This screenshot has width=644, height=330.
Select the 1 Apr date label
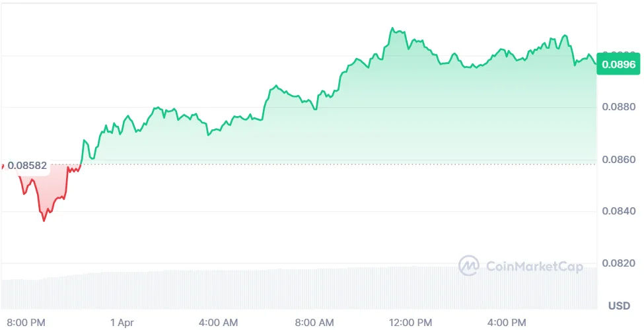pos(122,323)
